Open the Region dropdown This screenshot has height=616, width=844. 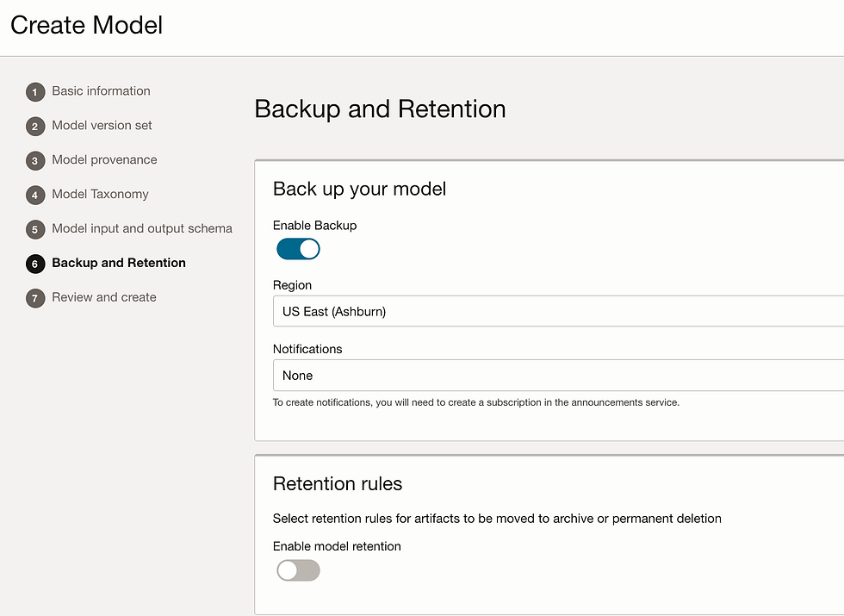click(558, 311)
